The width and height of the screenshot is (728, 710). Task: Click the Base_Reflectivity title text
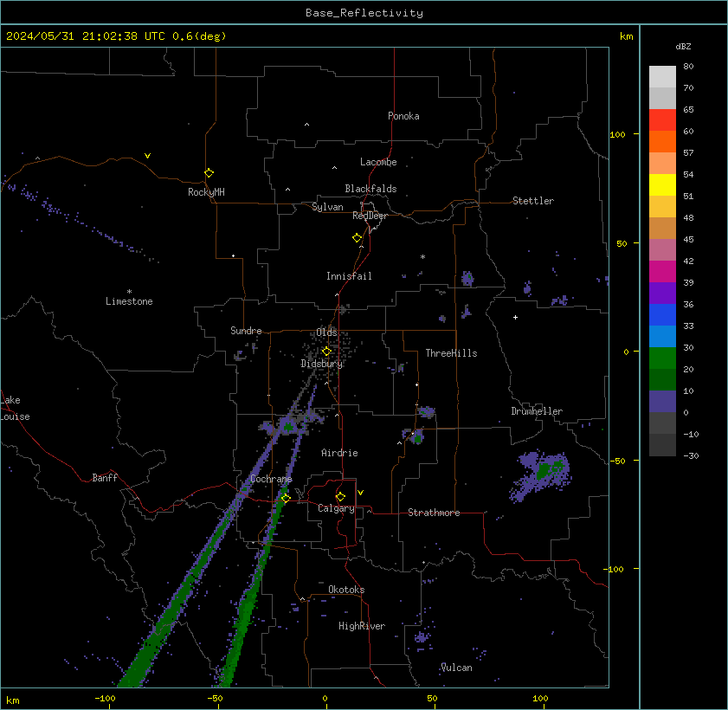(x=364, y=13)
